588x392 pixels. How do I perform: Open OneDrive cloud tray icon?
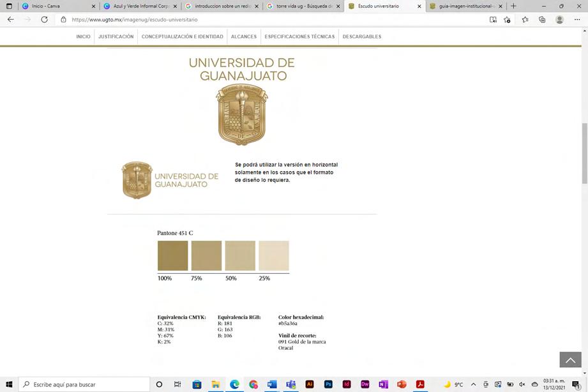tap(535, 384)
